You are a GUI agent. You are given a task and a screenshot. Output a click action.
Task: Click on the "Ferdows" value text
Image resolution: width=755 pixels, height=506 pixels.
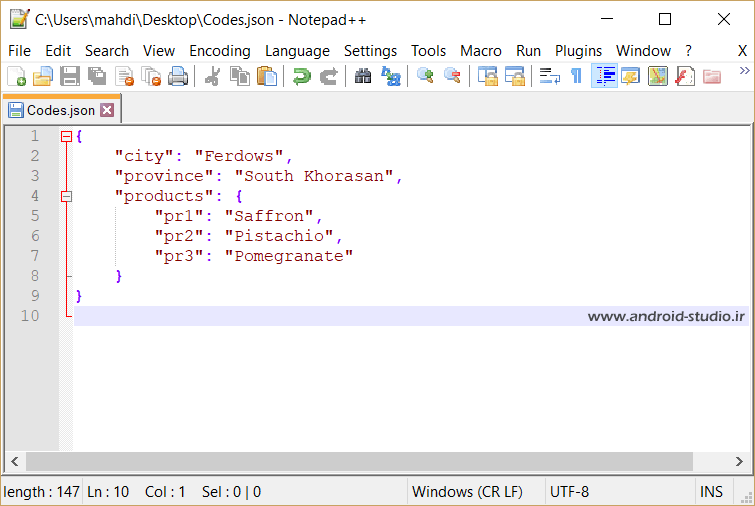tap(239, 156)
